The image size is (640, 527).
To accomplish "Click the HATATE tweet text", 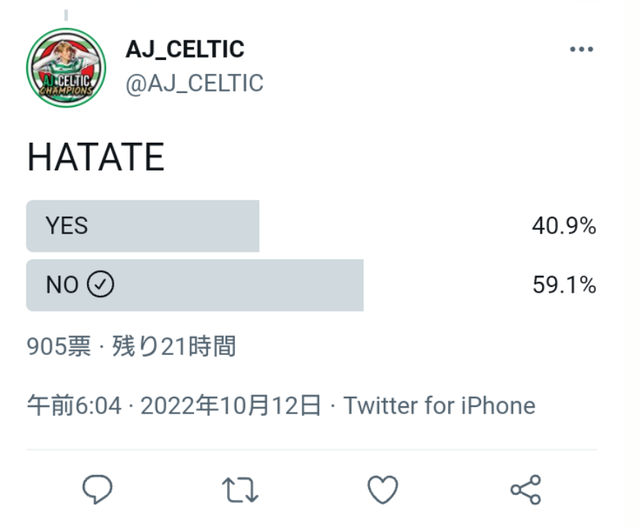I will pyautogui.click(x=95, y=158).
